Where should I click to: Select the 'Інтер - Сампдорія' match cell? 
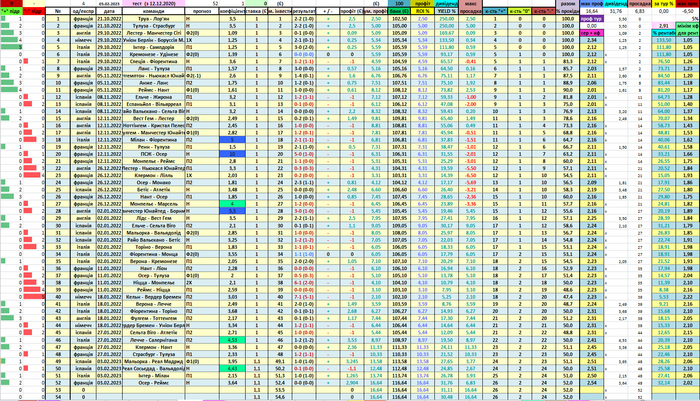coord(154,47)
